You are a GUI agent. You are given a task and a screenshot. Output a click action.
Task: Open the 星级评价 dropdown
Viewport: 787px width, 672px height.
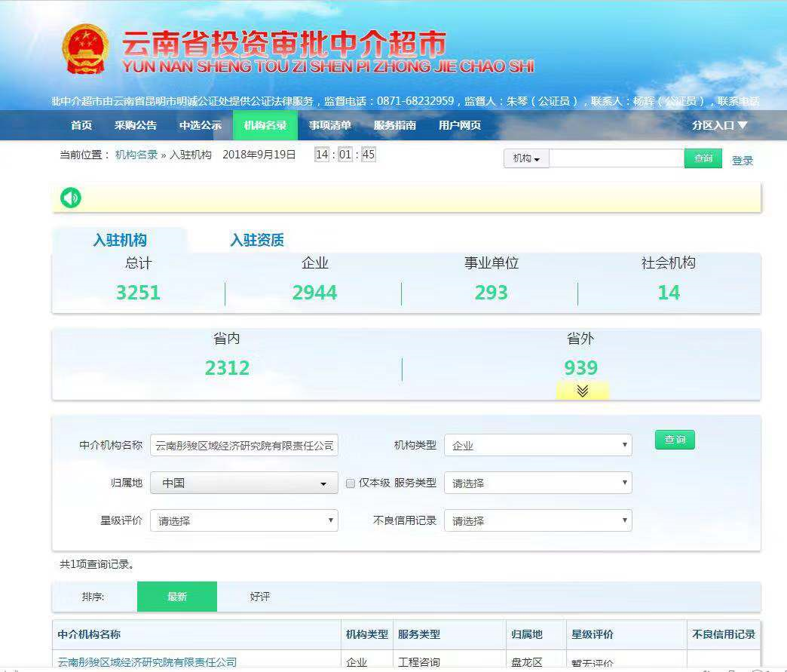point(244,521)
